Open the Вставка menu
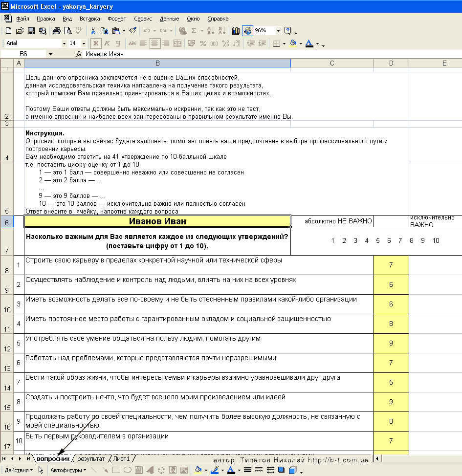 89,19
